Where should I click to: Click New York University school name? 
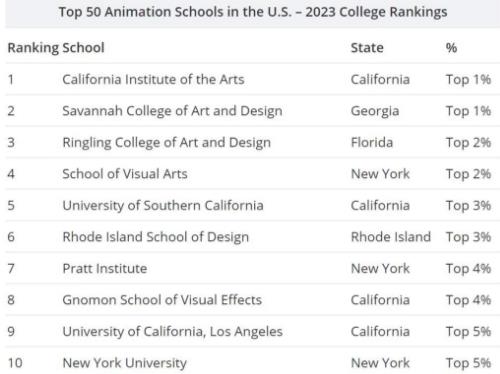click(x=124, y=363)
